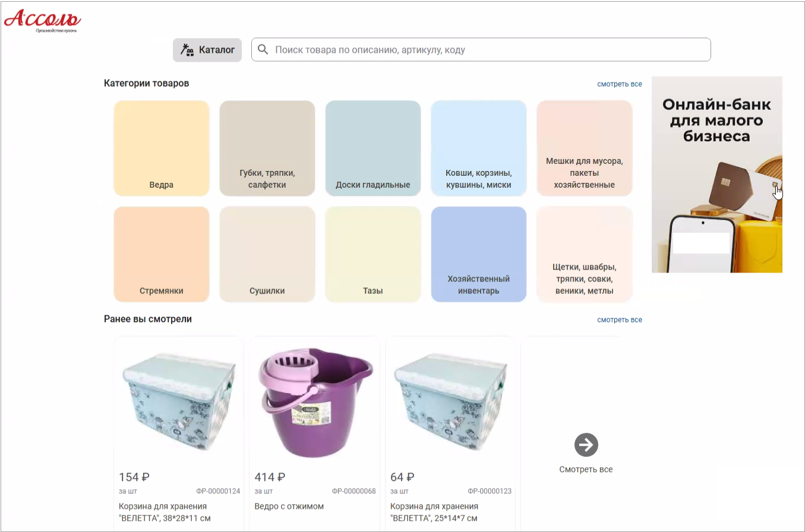Open the Каталог button
The height and width of the screenshot is (532, 805).
pyautogui.click(x=207, y=50)
